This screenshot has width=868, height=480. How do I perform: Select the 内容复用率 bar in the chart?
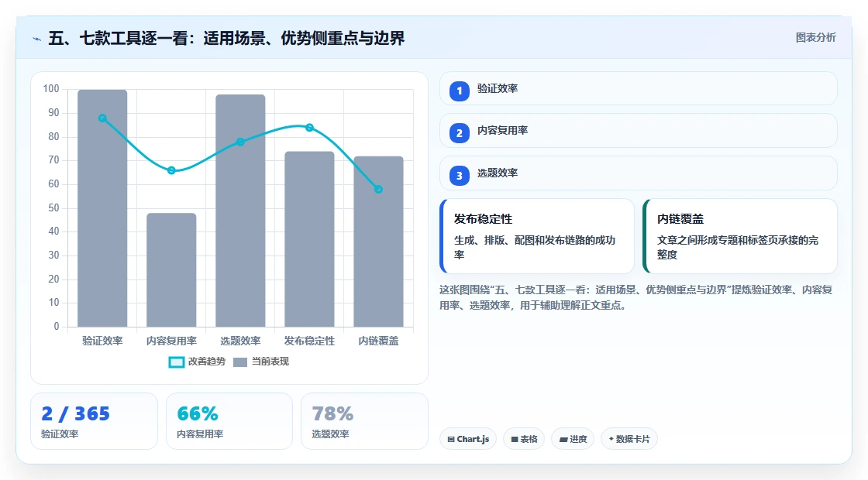coord(171,270)
